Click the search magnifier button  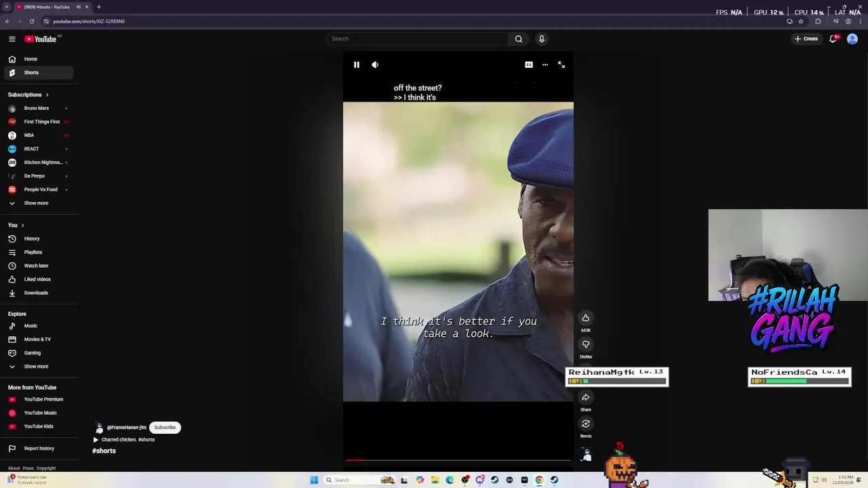pyautogui.click(x=519, y=39)
